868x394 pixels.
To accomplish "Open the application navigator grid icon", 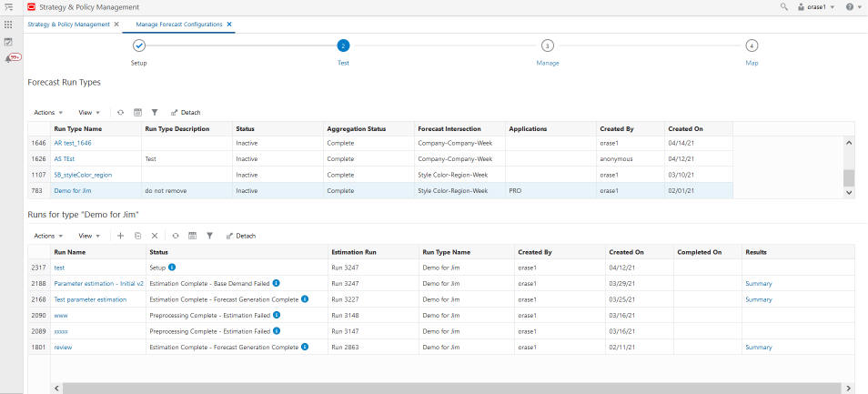I will click(x=8, y=25).
